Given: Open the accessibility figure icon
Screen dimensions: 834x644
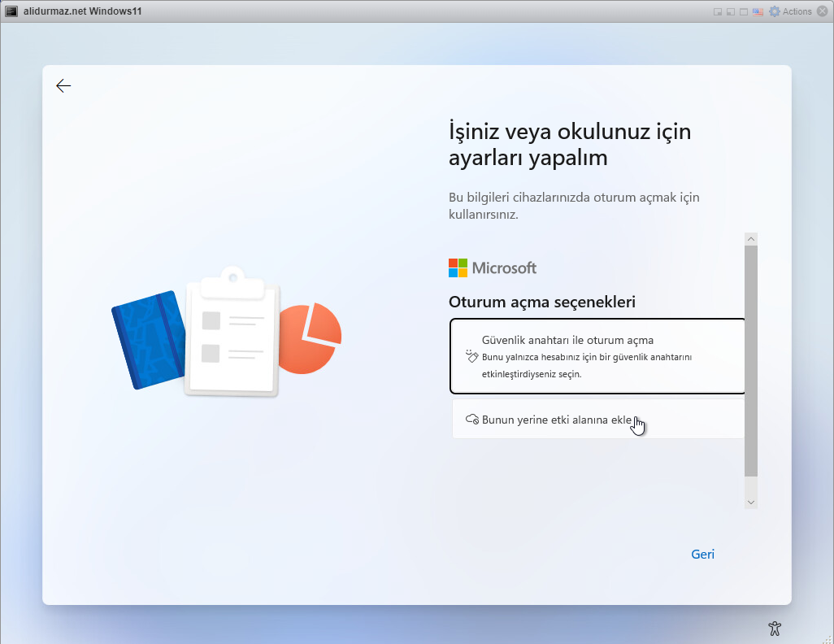Looking at the screenshot, I should tap(775, 629).
